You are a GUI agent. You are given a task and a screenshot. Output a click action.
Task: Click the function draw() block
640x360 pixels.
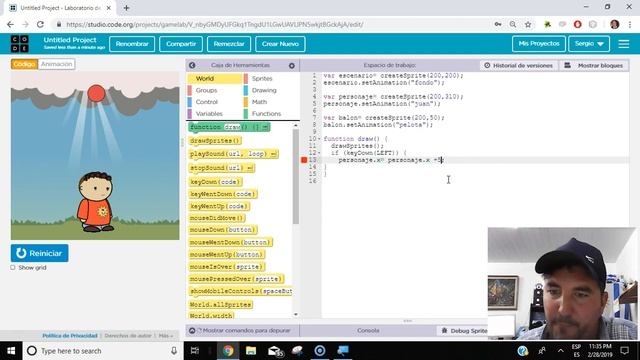pos(229,127)
